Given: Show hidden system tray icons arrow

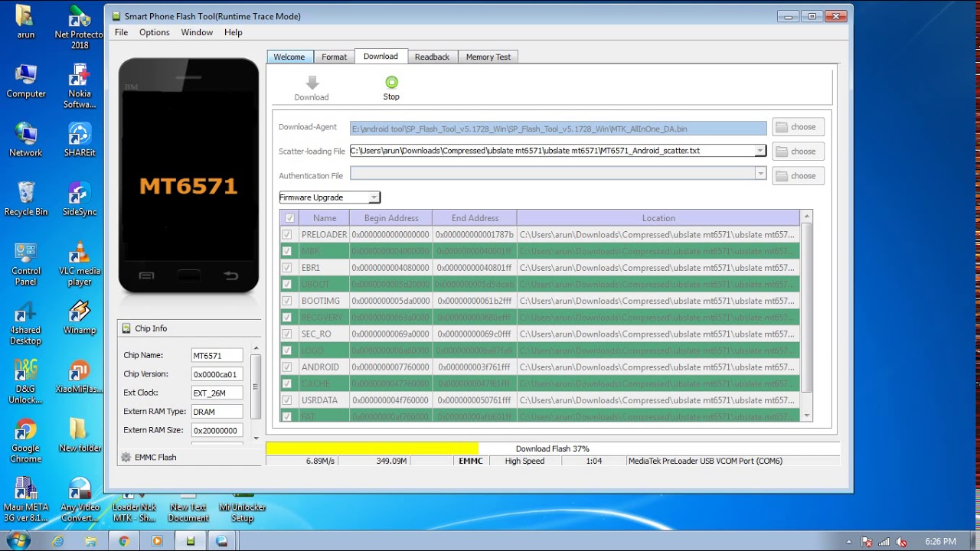Looking at the screenshot, I should [849, 542].
